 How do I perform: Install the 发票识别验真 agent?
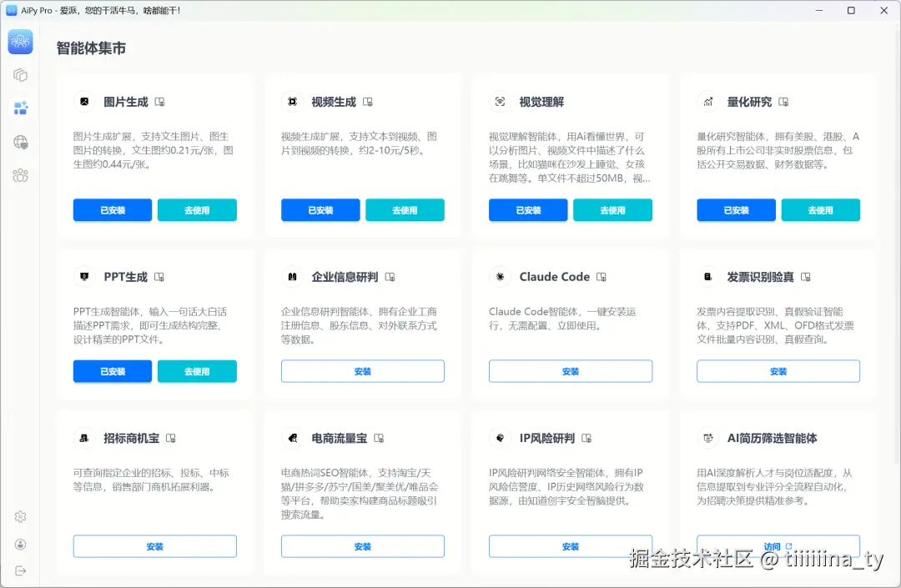(x=778, y=371)
